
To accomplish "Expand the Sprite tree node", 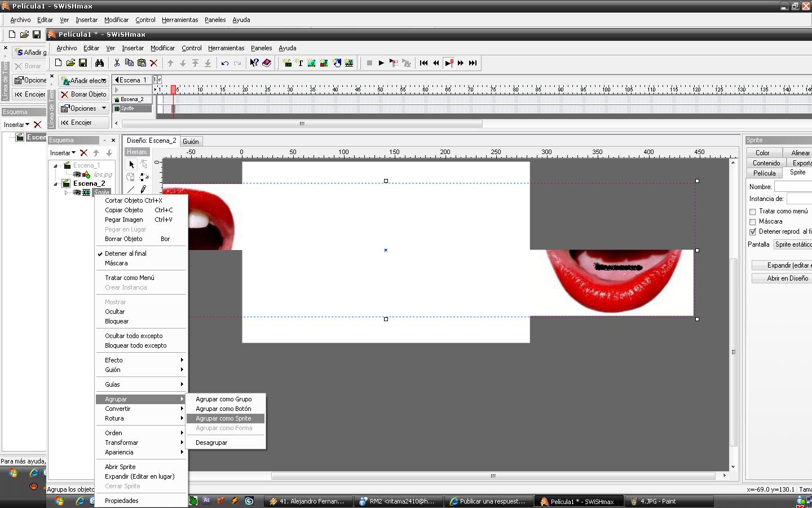I will click(x=66, y=192).
